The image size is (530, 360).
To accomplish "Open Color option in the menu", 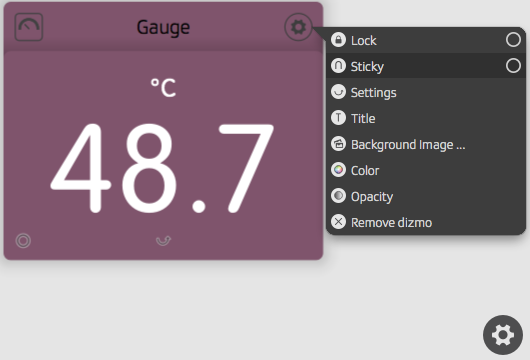I will 426,170.
